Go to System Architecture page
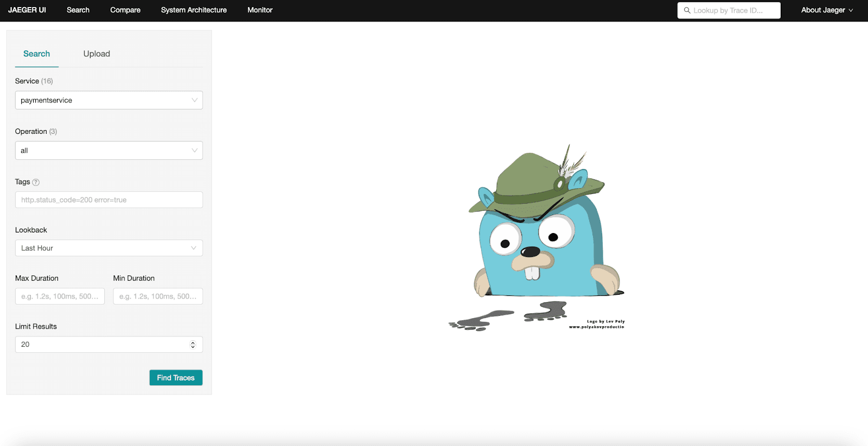The height and width of the screenshot is (446, 868). [194, 10]
